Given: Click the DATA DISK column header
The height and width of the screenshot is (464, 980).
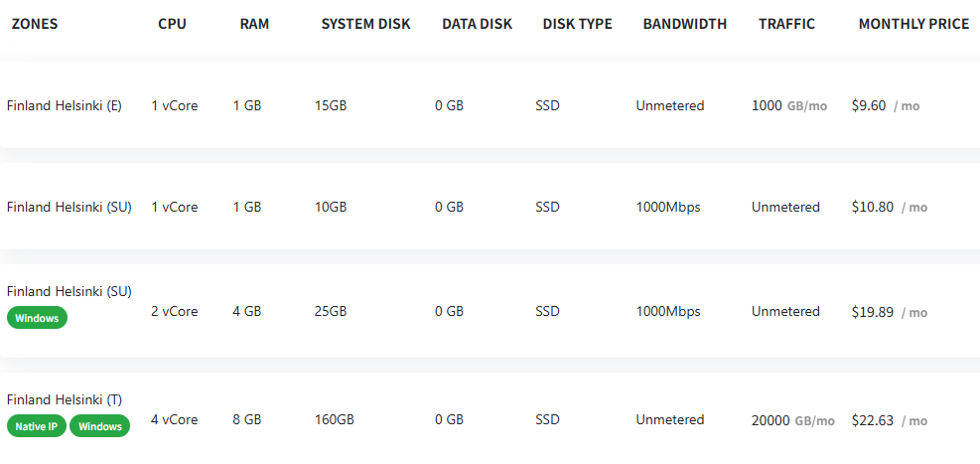Looking at the screenshot, I should 477,24.
